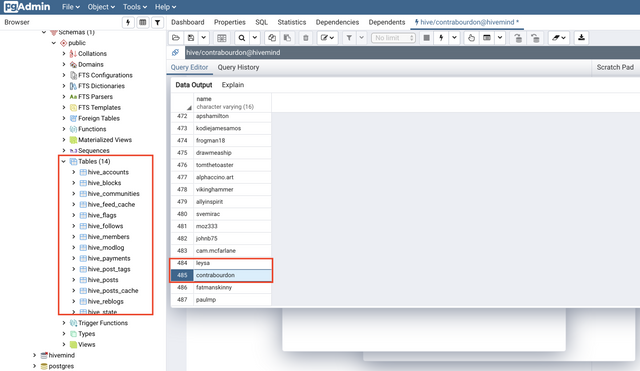Switch to the Dependents tab
640x371 pixels.
[x=387, y=22]
